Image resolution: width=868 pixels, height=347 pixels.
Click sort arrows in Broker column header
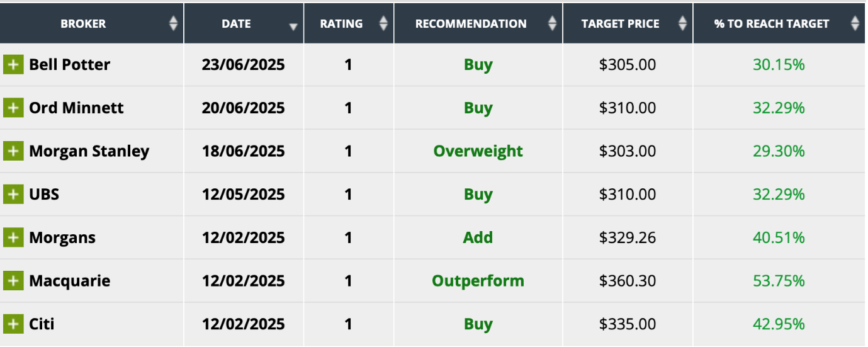pos(174,24)
